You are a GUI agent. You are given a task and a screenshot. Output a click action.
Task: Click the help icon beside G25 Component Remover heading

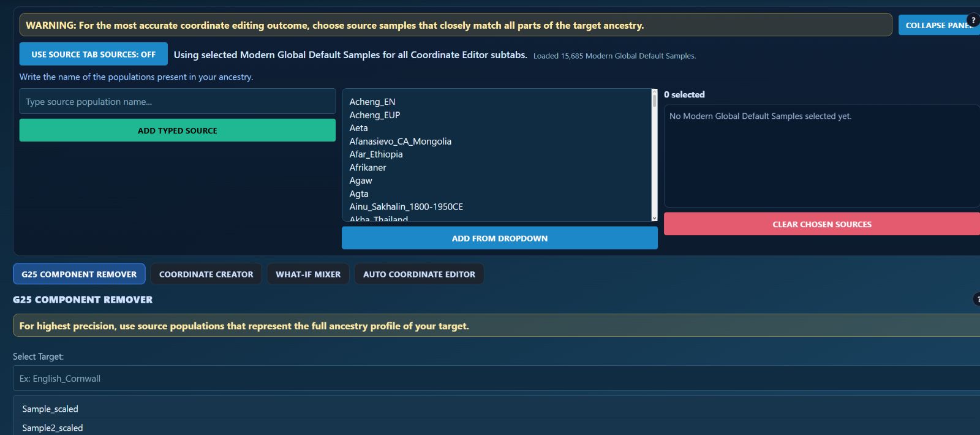976,299
